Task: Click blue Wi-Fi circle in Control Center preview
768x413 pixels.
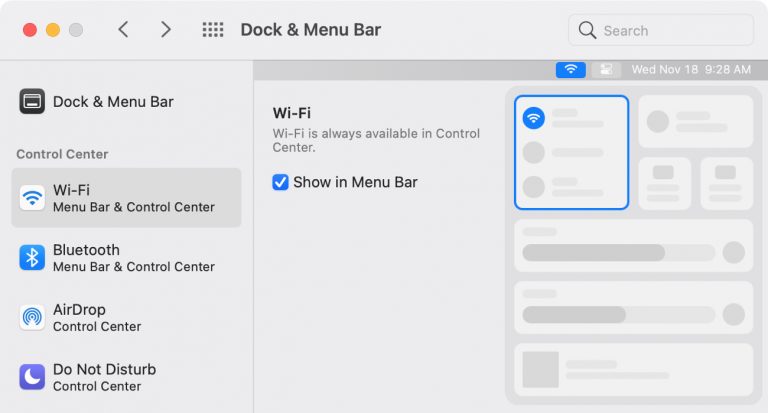Action: pyautogui.click(x=534, y=118)
